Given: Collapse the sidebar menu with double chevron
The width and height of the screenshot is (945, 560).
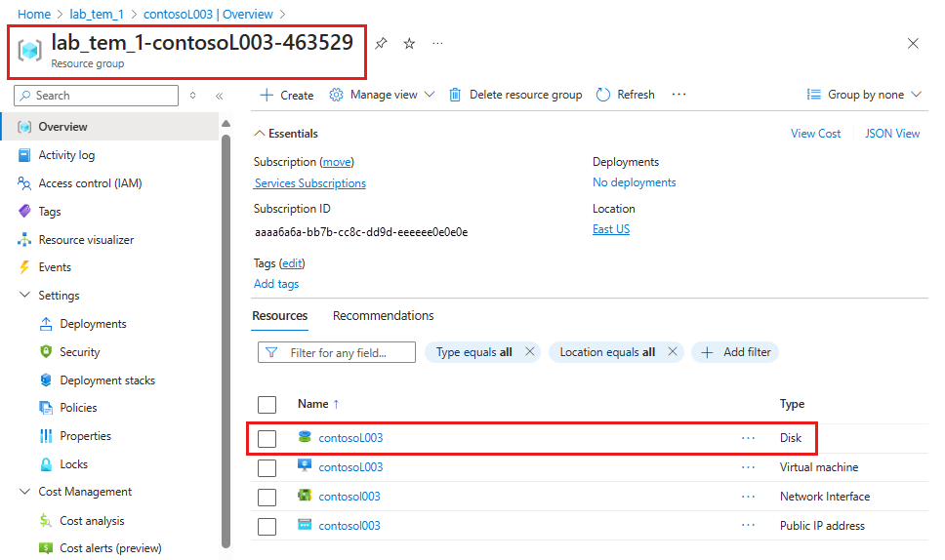Looking at the screenshot, I should click(220, 96).
